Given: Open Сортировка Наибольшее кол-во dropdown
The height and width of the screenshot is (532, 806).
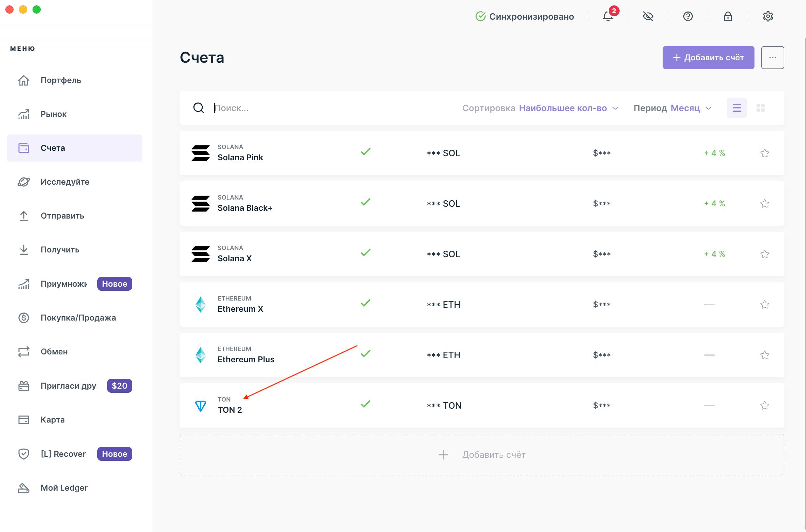Looking at the screenshot, I should [540, 108].
